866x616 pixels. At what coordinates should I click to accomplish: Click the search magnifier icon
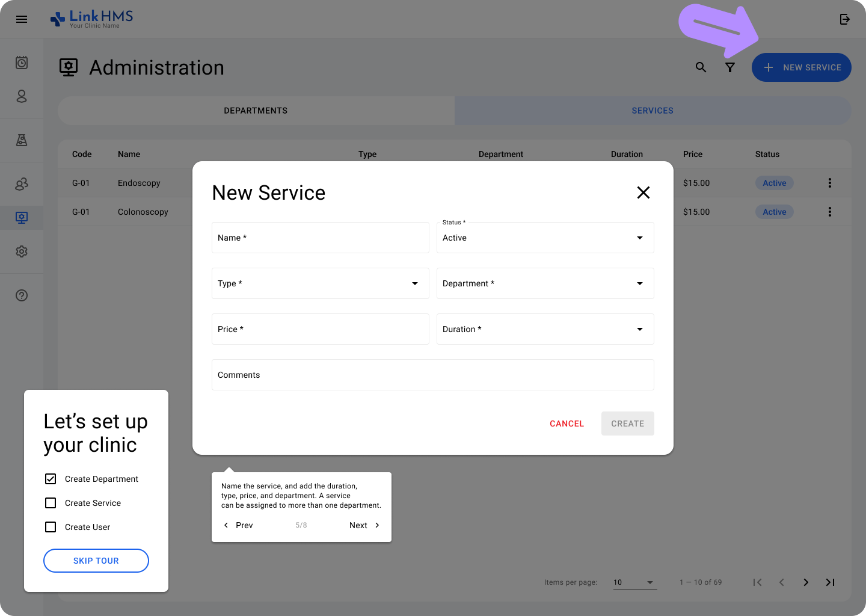tap(701, 67)
